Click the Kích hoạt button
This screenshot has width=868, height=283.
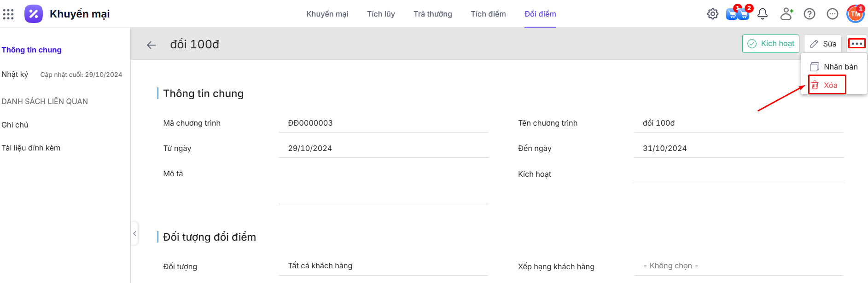(770, 44)
